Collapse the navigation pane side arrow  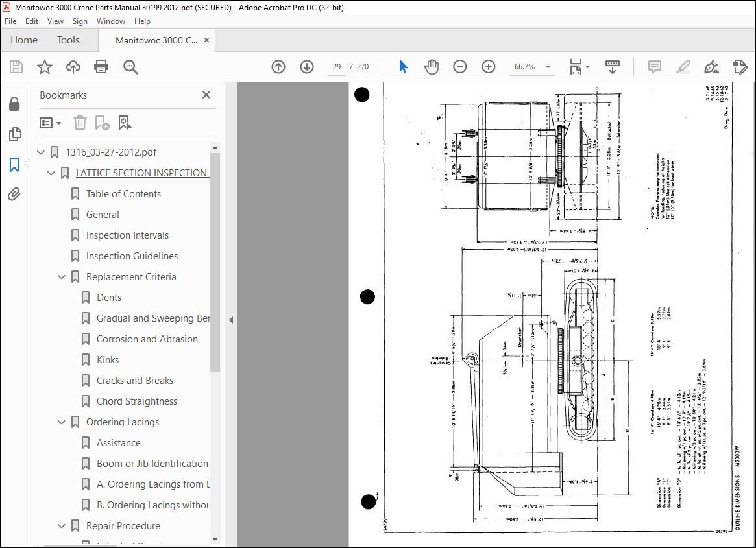pyautogui.click(x=231, y=320)
